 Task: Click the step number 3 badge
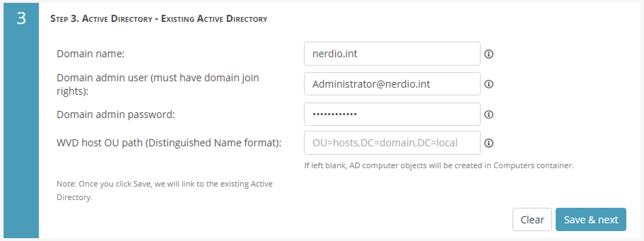[x=21, y=18]
